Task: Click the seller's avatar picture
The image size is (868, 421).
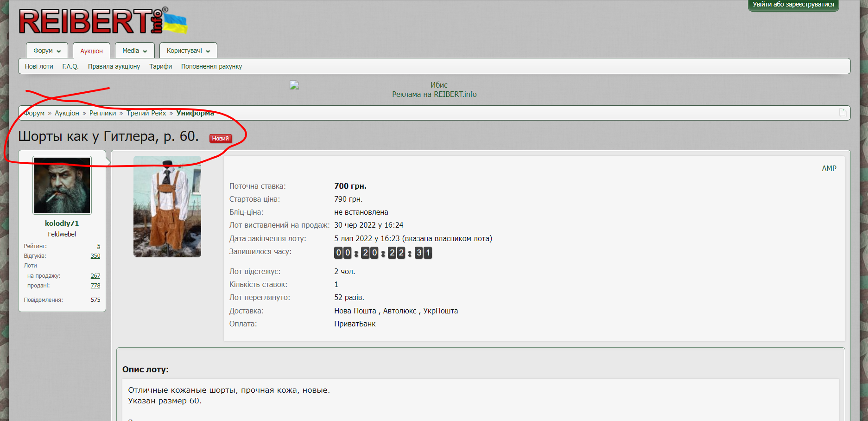Action: 62,185
